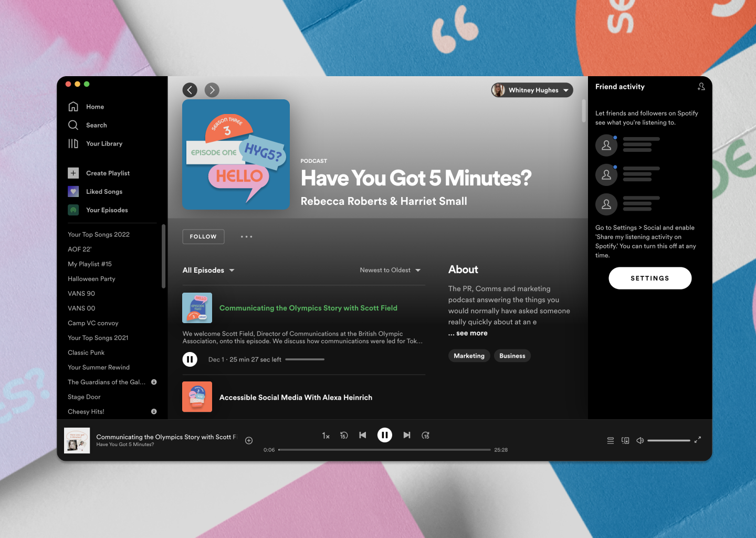Open Halloween Party playlist
The width and height of the screenshot is (756, 538).
pyautogui.click(x=91, y=278)
